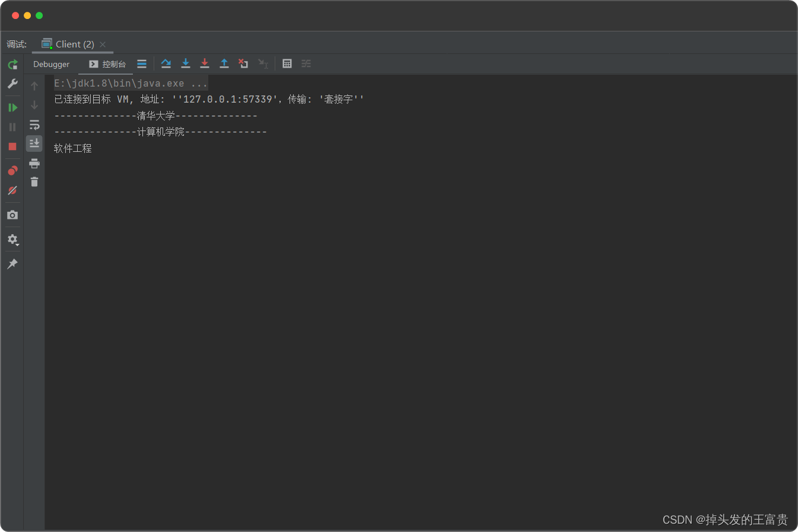Image resolution: width=798 pixels, height=532 pixels.
Task: Clear all console output trash icon
Action: pyautogui.click(x=34, y=182)
